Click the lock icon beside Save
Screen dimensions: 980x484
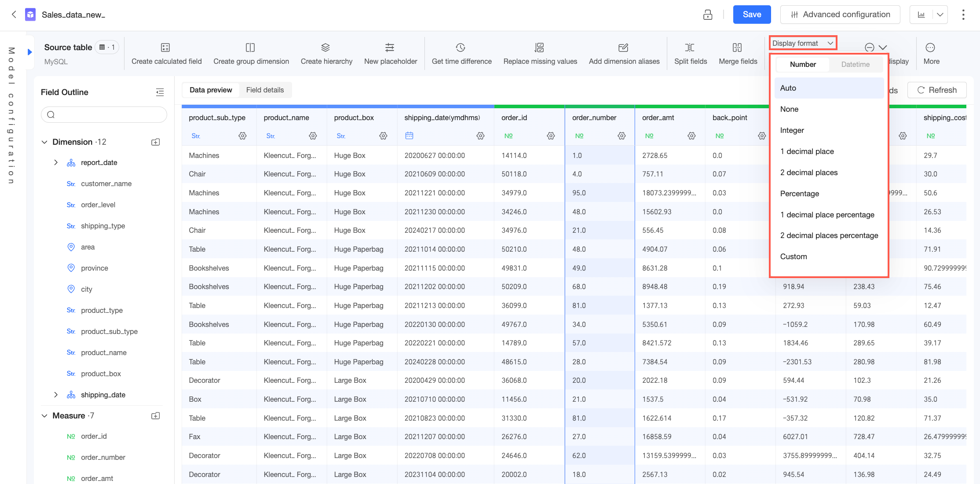coord(708,15)
